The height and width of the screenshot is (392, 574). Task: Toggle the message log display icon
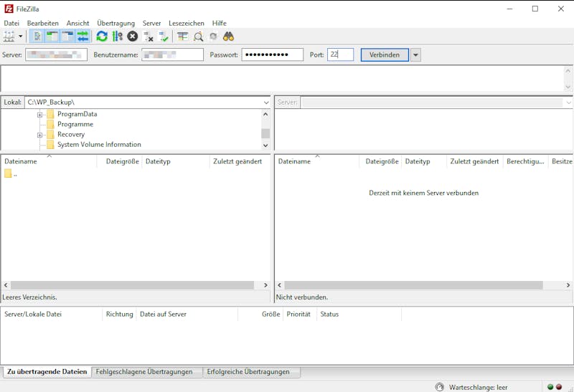coord(37,37)
